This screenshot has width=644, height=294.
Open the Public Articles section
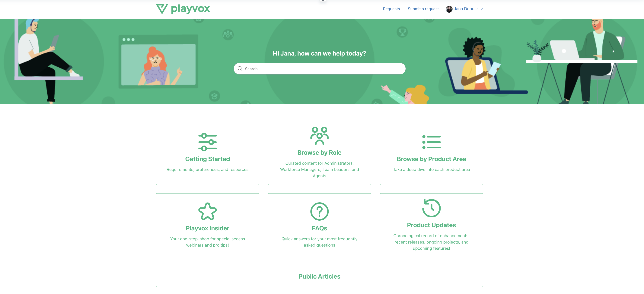[320, 276]
